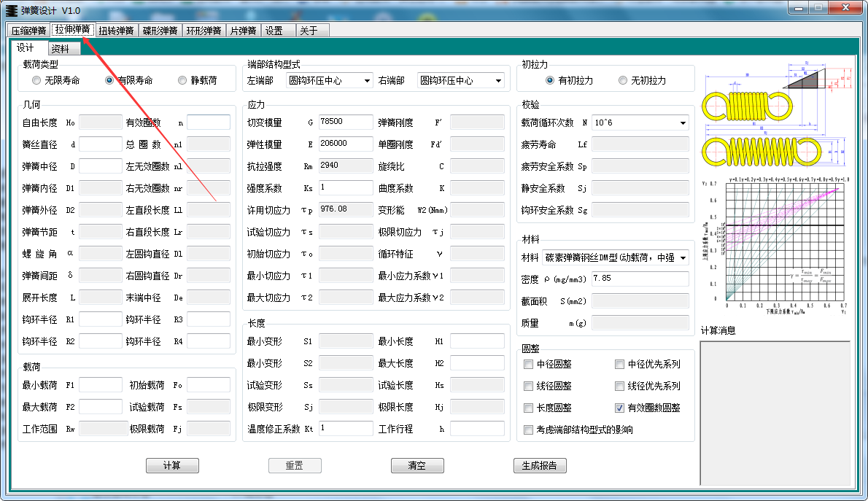Enable the 长度圆整 checkbox
This screenshot has height=501, width=868.
click(x=529, y=408)
